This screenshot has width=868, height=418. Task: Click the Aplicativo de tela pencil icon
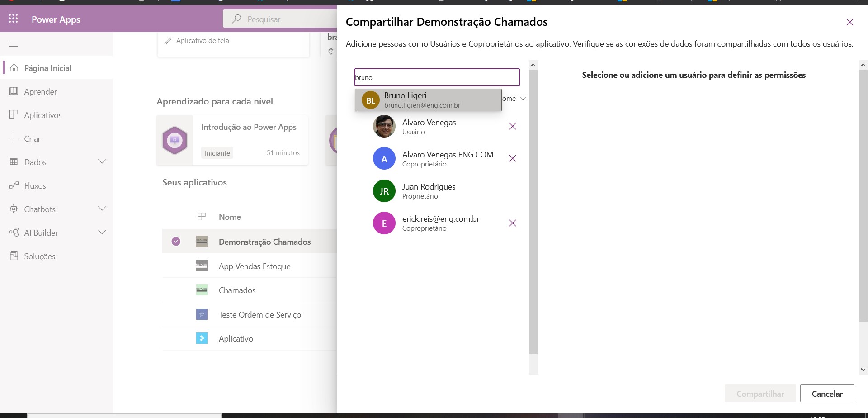tap(168, 41)
